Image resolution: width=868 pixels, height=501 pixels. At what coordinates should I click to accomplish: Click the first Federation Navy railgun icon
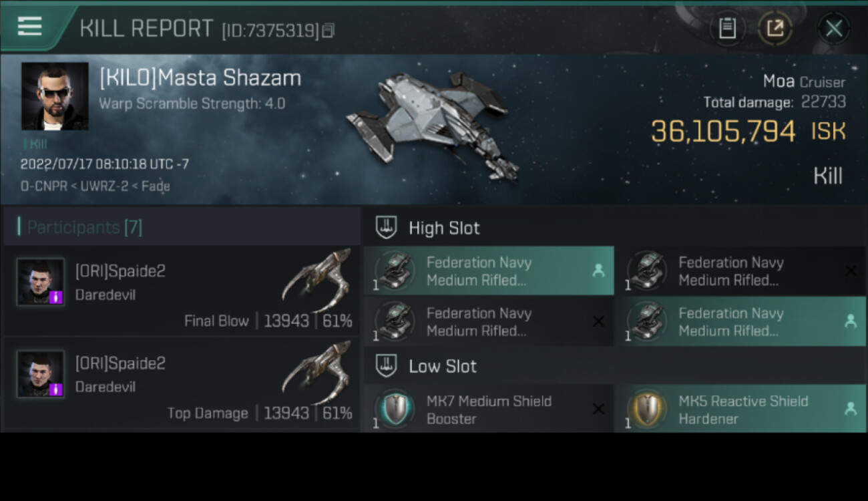pyautogui.click(x=395, y=271)
